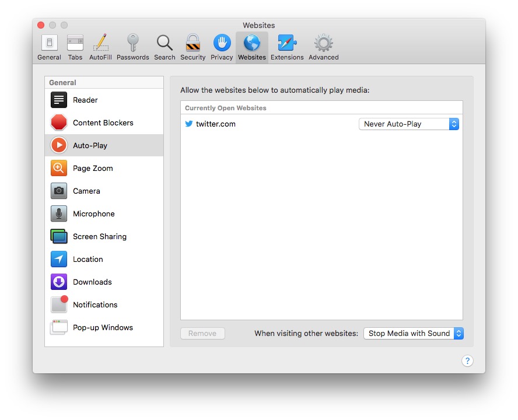Open AutoFill settings
The image size is (518, 420).
tap(100, 47)
